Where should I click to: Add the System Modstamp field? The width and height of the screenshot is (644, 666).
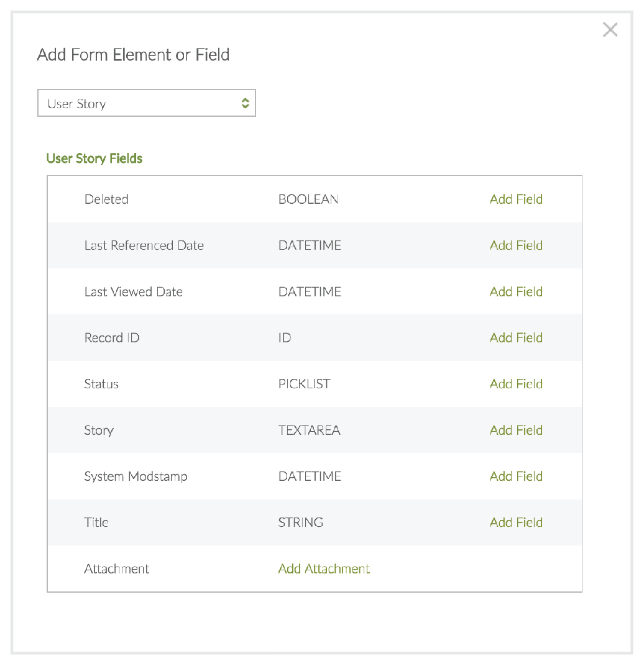pyautogui.click(x=516, y=477)
